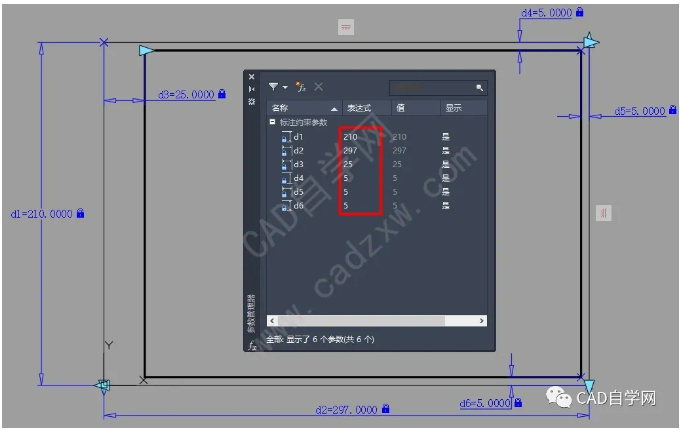Select the d2=297.0000 dimension constraint label
The height and width of the screenshot is (435, 685).
(346, 410)
